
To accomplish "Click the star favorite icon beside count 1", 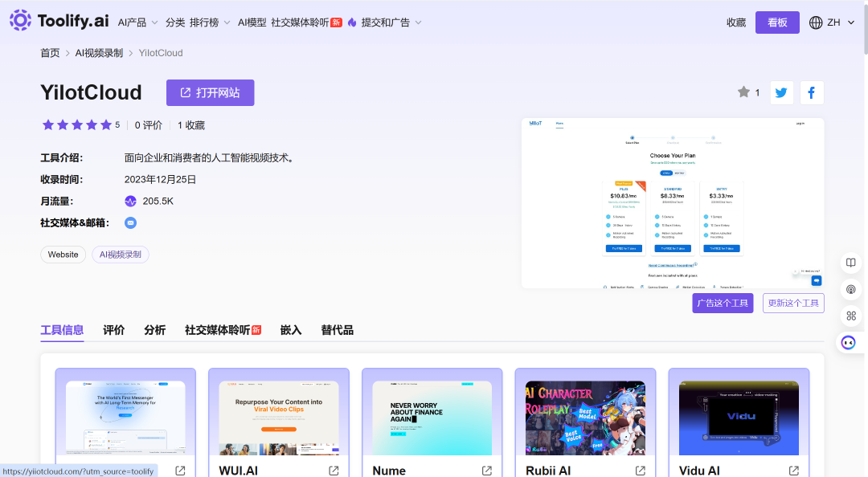I will coord(743,92).
